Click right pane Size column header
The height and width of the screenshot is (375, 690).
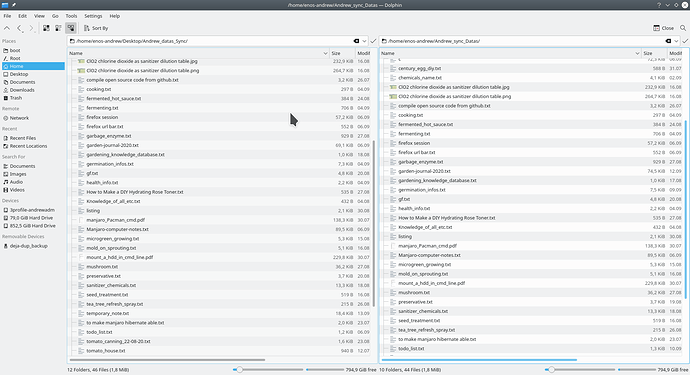click(x=654, y=53)
